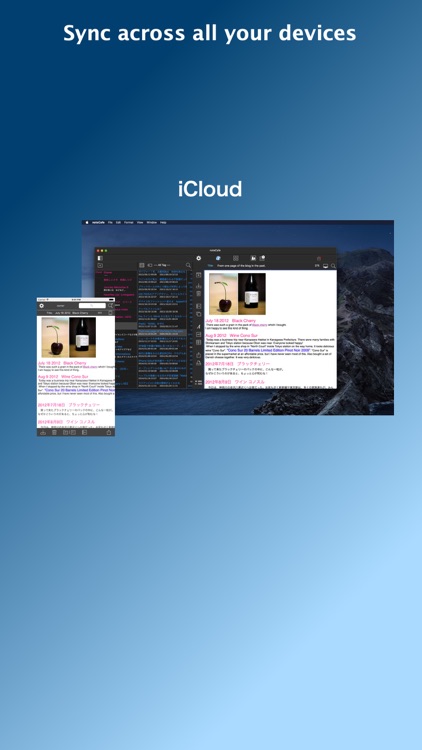Click the 'July 18 2012 Black Cherry' heading in the Mac note
The height and width of the screenshot is (750, 422).
point(231,320)
